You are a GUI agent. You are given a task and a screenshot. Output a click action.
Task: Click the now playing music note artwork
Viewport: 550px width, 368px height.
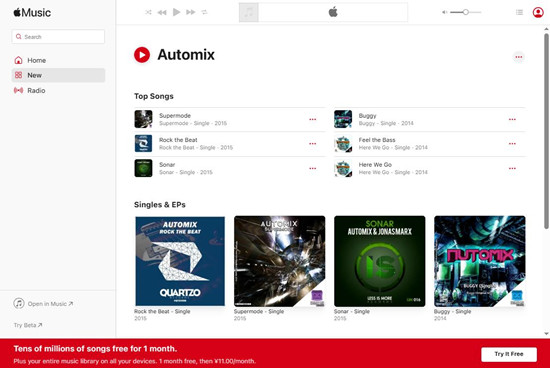tap(249, 12)
